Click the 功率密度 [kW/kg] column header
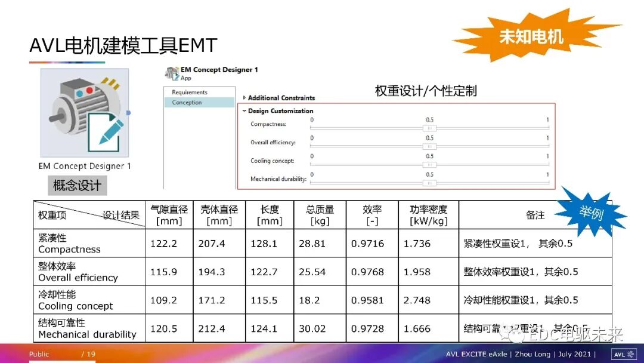 click(428, 215)
